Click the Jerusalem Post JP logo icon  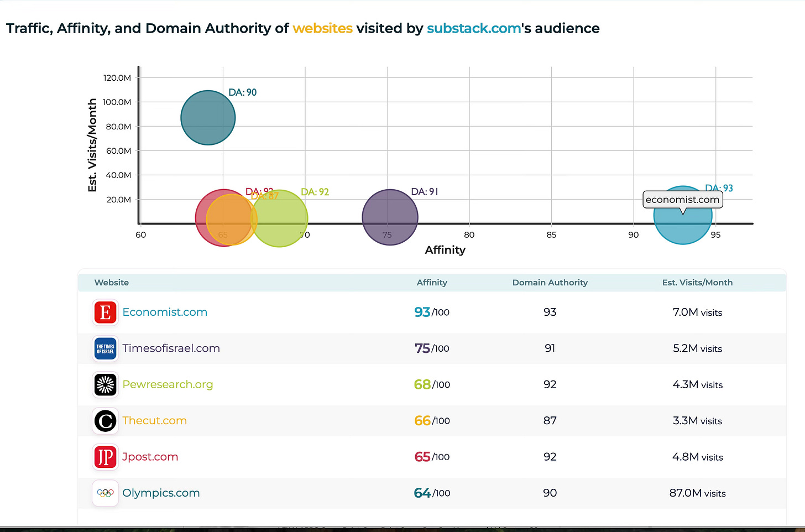coord(105,457)
